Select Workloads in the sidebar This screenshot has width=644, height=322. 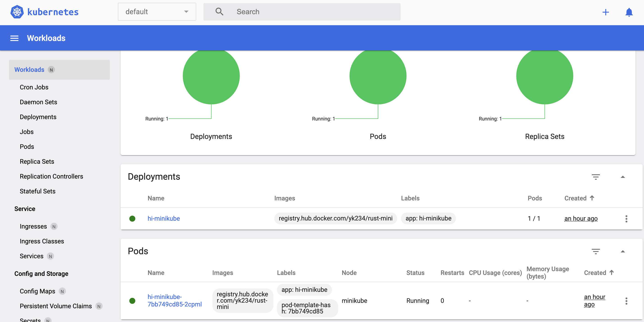click(x=29, y=70)
